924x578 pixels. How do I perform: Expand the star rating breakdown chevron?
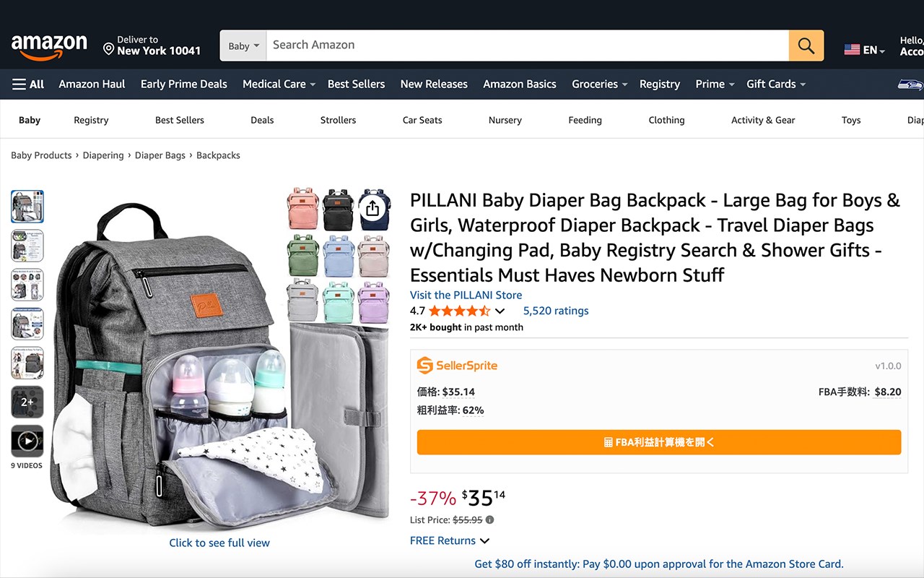500,311
